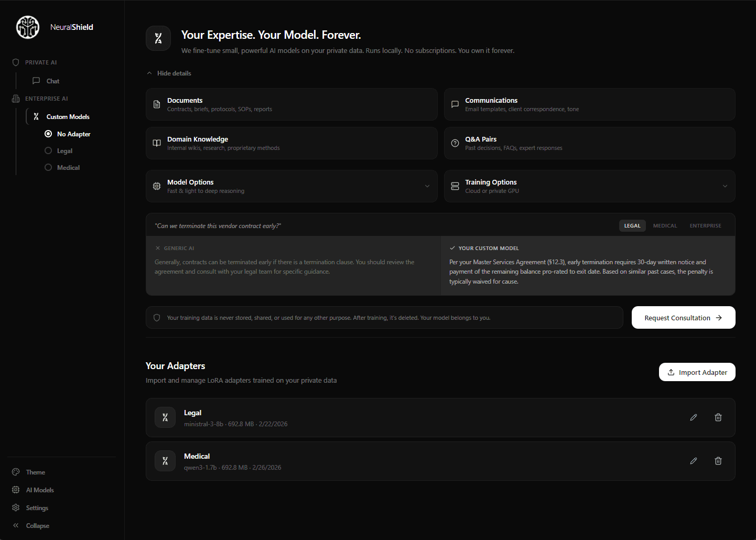Switch to the MEDICAL example tab

[x=665, y=225]
